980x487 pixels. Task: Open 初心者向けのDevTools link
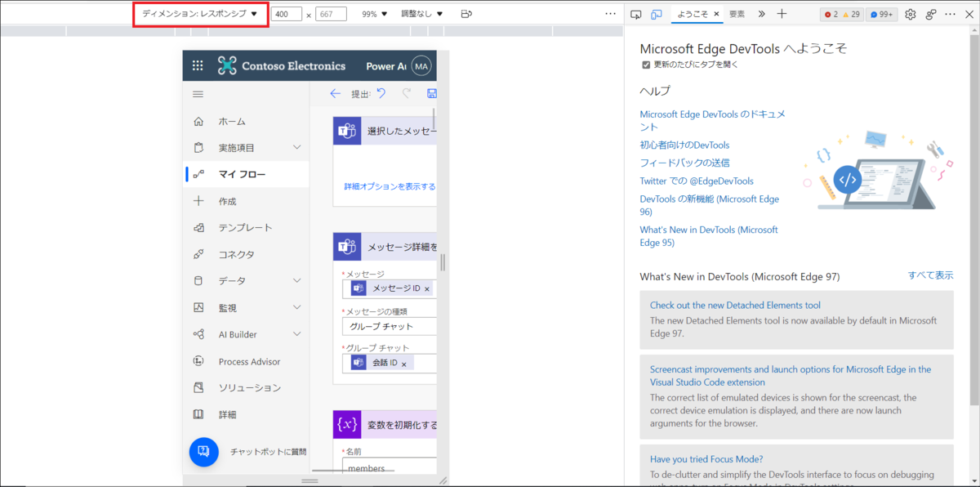(684, 145)
